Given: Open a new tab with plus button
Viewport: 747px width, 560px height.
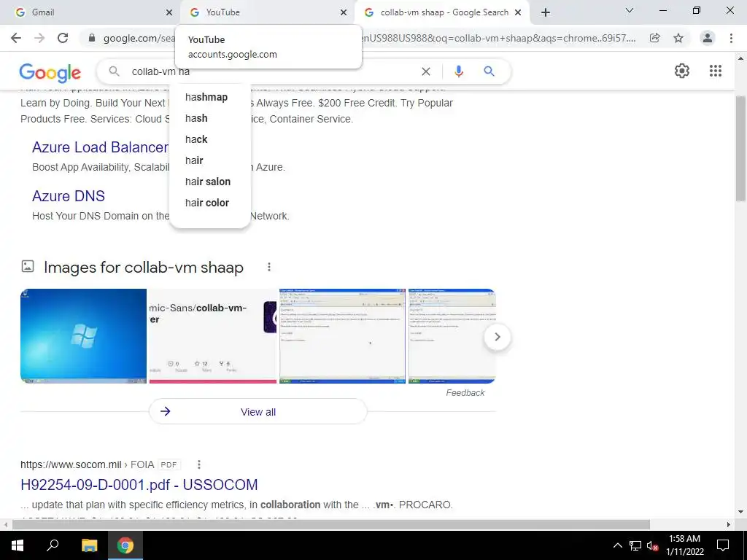Looking at the screenshot, I should coord(546,12).
